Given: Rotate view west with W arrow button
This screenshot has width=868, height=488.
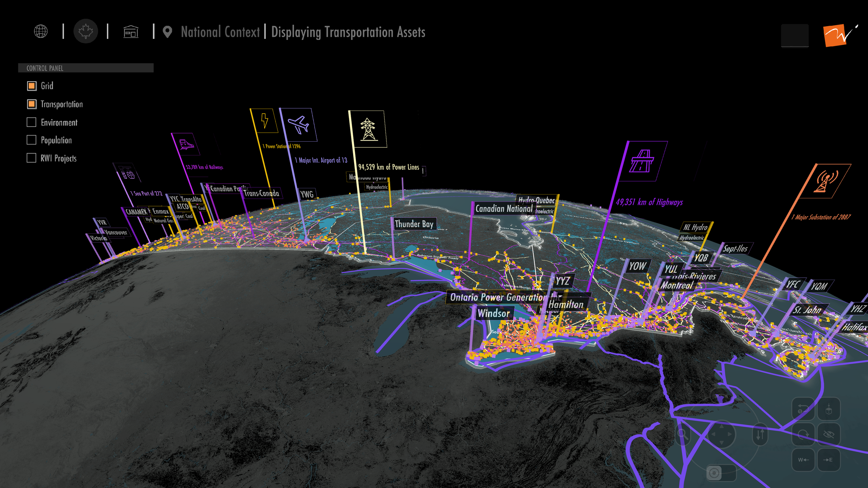Looking at the screenshot, I should point(803,460).
